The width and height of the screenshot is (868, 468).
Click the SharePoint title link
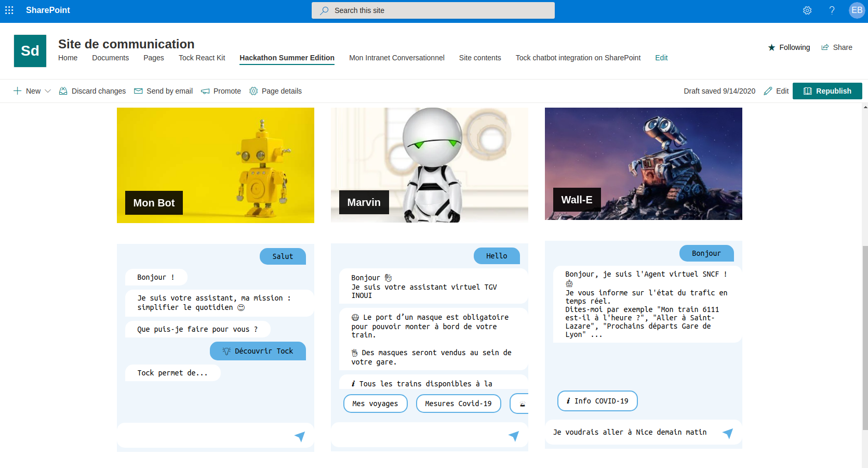click(48, 10)
